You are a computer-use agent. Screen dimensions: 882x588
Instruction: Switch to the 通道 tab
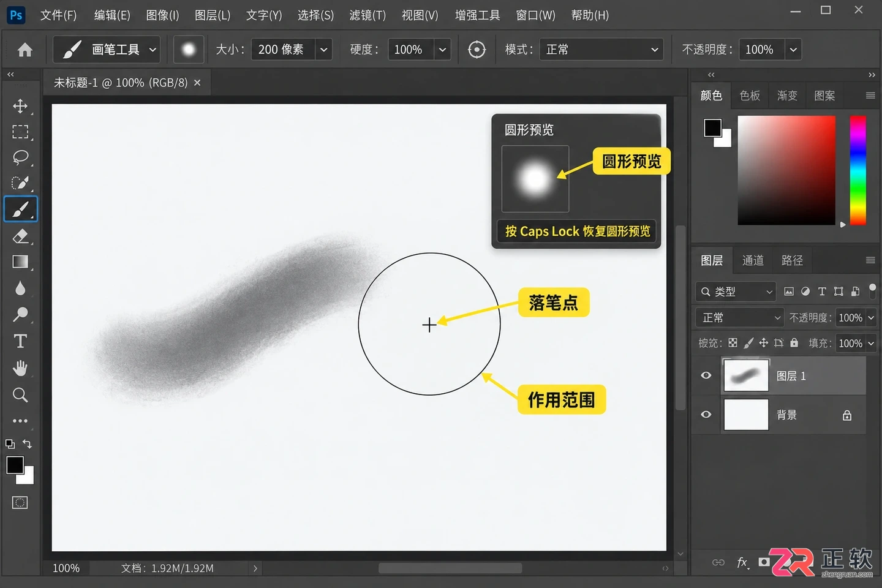(x=753, y=260)
